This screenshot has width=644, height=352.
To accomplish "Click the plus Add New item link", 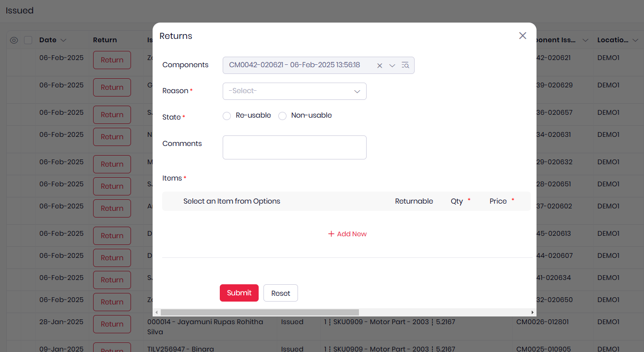I will tap(347, 234).
